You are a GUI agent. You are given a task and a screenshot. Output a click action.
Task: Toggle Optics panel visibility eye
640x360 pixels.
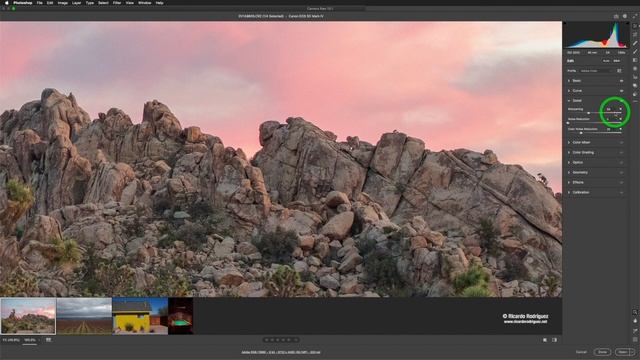point(622,162)
